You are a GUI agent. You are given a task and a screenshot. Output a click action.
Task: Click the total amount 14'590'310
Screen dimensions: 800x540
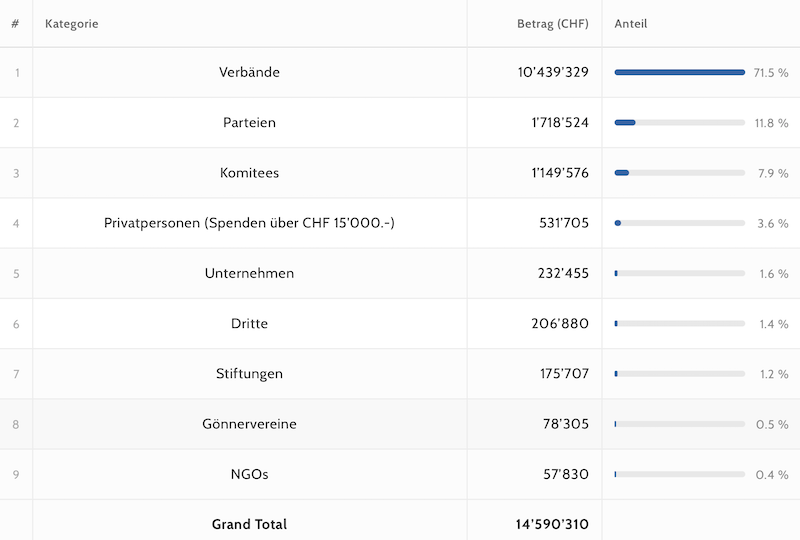[552, 524]
